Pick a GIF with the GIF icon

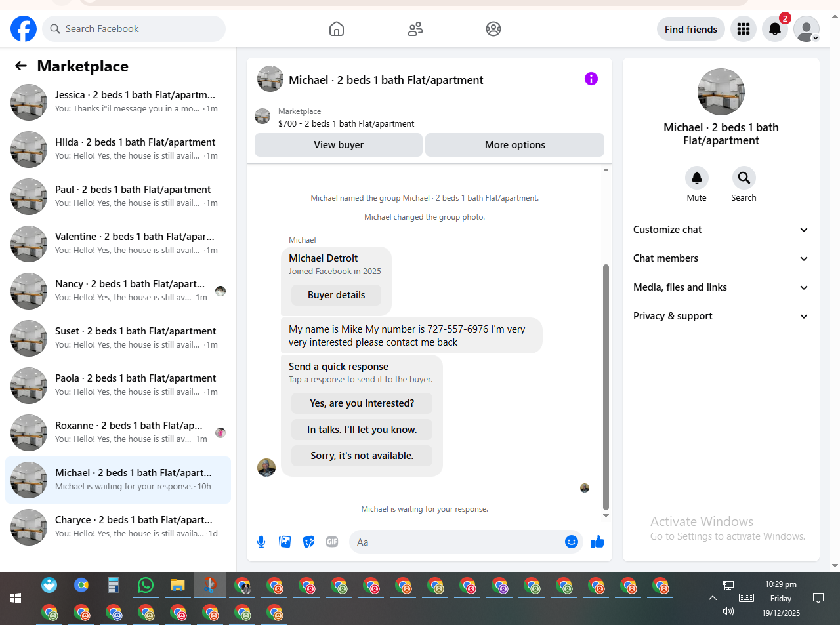coord(332,542)
